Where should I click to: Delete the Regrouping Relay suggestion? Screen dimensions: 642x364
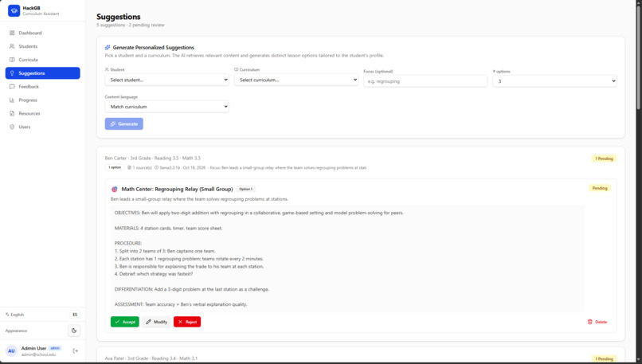tap(597, 322)
